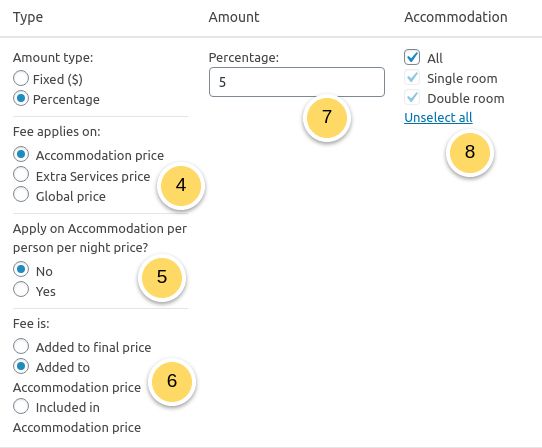This screenshot has width=542, height=448.
Task: Choose Extra Services price option
Action: pos(21,174)
